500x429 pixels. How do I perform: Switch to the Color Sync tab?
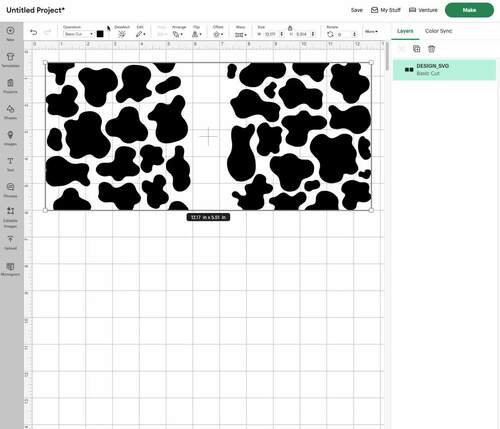(x=438, y=31)
